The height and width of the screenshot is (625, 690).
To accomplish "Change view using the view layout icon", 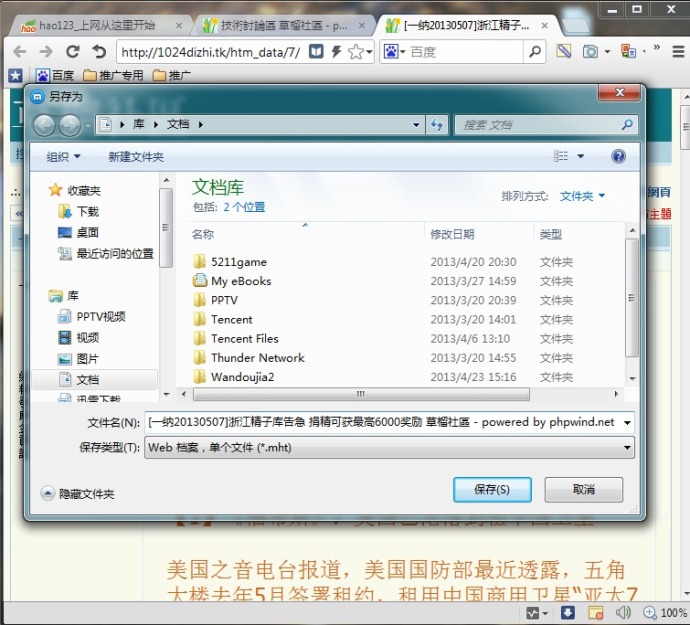I will click(561, 156).
